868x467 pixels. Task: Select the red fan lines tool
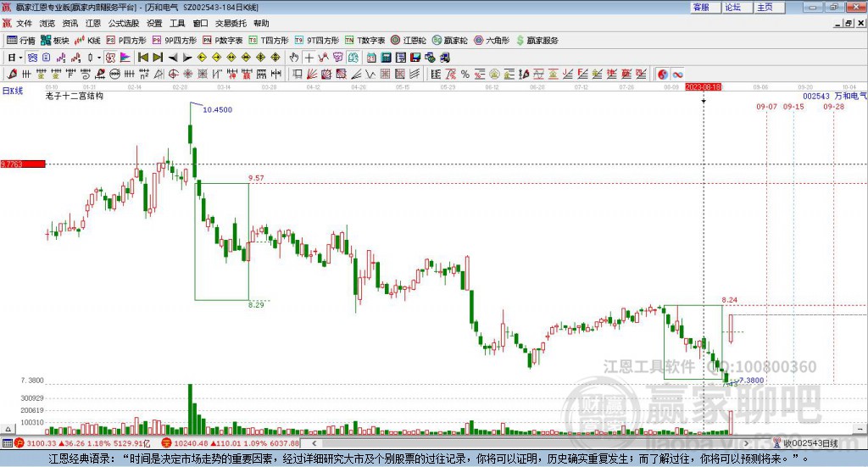(312, 74)
